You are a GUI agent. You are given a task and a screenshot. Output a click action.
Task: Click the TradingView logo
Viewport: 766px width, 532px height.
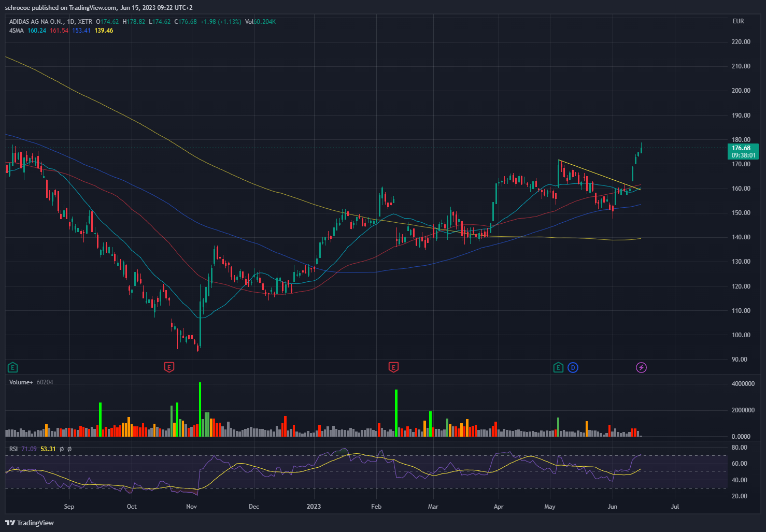pyautogui.click(x=30, y=523)
